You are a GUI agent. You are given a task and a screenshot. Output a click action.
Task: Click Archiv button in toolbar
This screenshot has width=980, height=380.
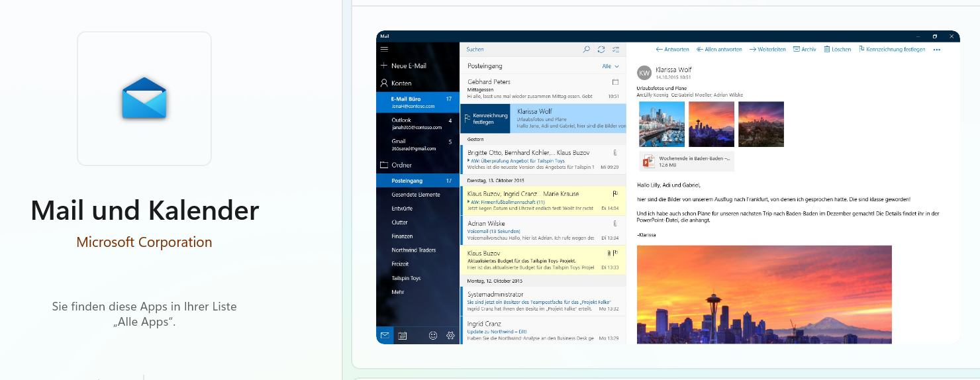(805, 50)
